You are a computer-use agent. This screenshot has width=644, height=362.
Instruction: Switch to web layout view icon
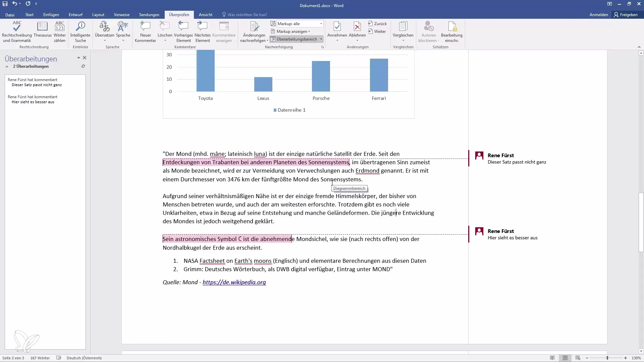pos(578,358)
